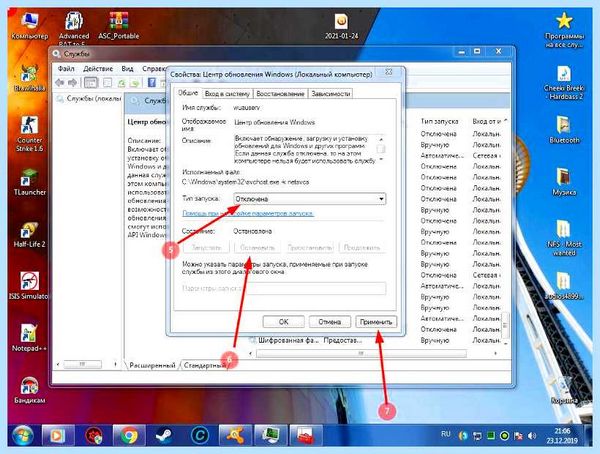The width and height of the screenshot is (600, 454).
Task: Open the TLauncher desktop shortcut
Action: tap(29, 181)
